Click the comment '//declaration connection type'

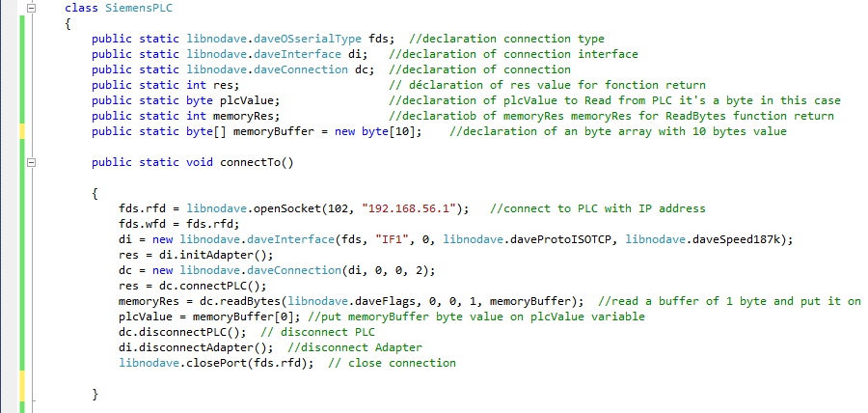click(506, 39)
